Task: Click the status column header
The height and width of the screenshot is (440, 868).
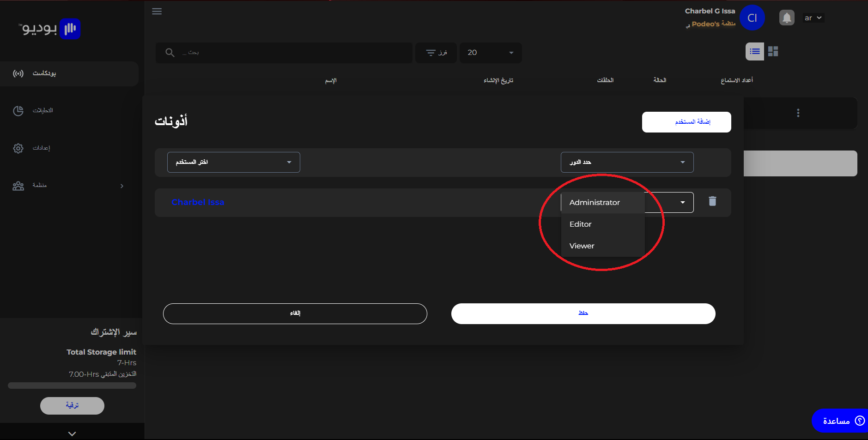Action: (660, 80)
